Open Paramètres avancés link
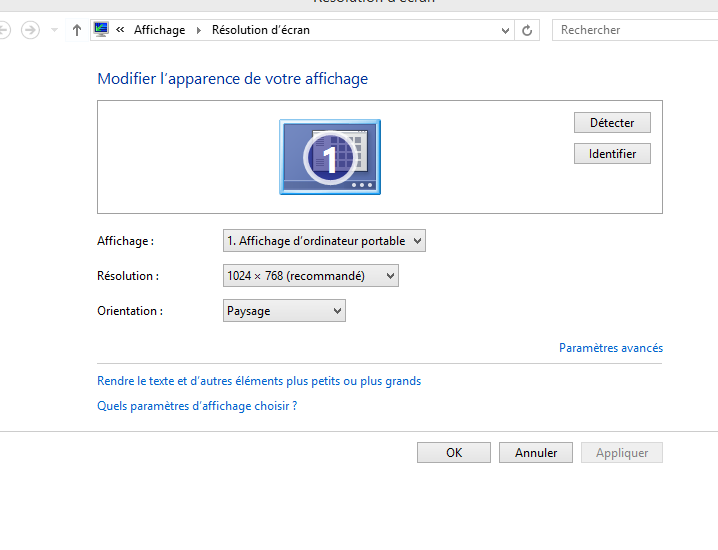 coord(611,348)
